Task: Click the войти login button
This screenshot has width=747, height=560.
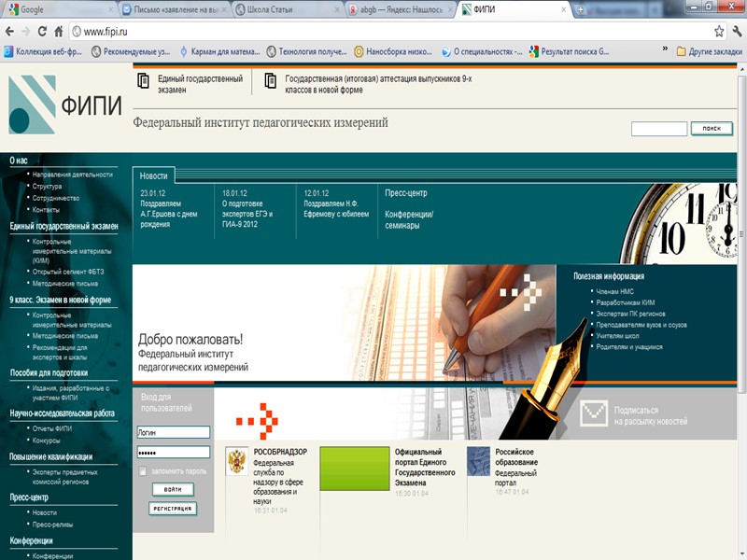Action: pyautogui.click(x=173, y=489)
